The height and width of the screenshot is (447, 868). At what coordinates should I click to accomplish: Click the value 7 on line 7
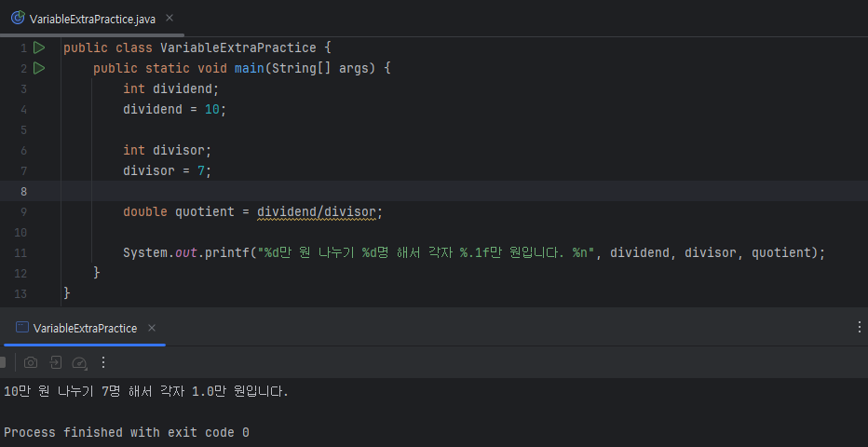[x=201, y=171]
